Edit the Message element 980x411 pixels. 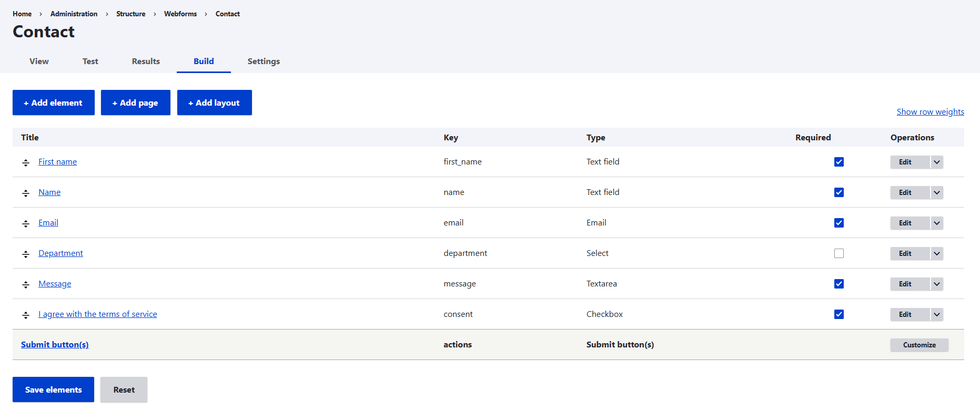click(910, 284)
